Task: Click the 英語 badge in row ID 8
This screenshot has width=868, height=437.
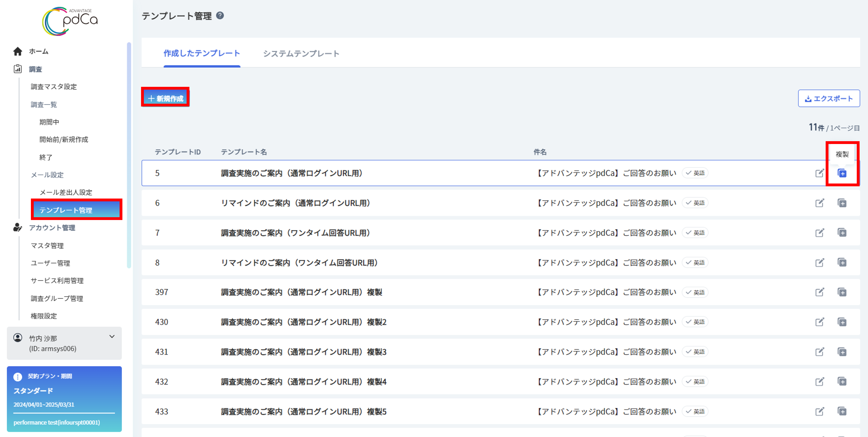Action: click(695, 262)
